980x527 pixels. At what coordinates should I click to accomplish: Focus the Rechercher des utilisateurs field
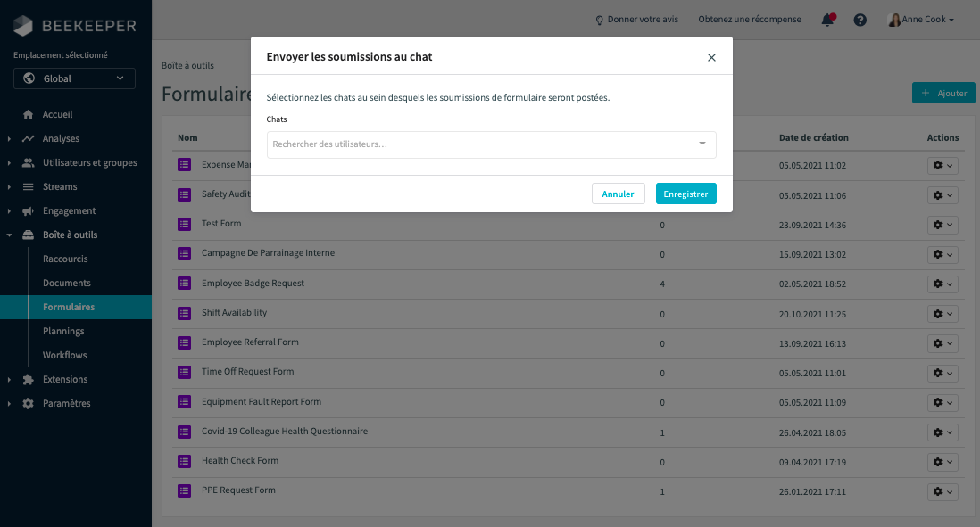tap(480, 144)
